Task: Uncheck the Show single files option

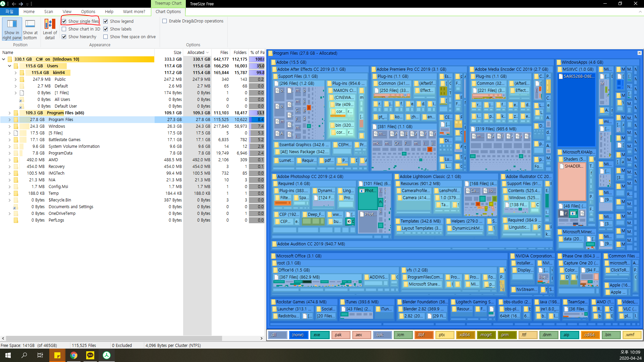Action: pos(64,21)
